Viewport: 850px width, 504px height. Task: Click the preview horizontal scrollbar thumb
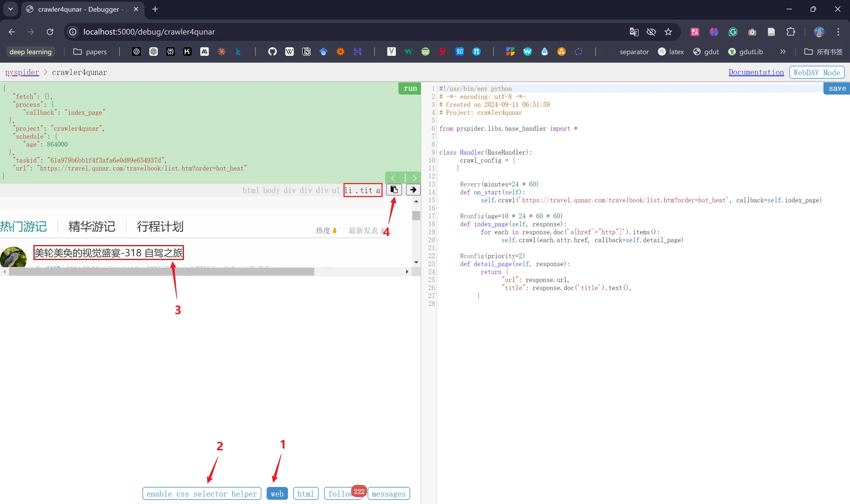162,272
